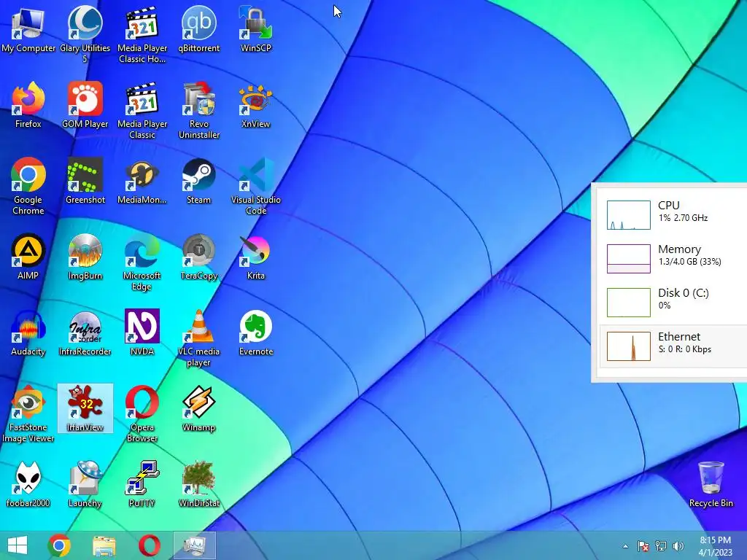Open Media Player Classic Home Cinema shortcut
This screenshot has height=560, width=747.
[142, 34]
